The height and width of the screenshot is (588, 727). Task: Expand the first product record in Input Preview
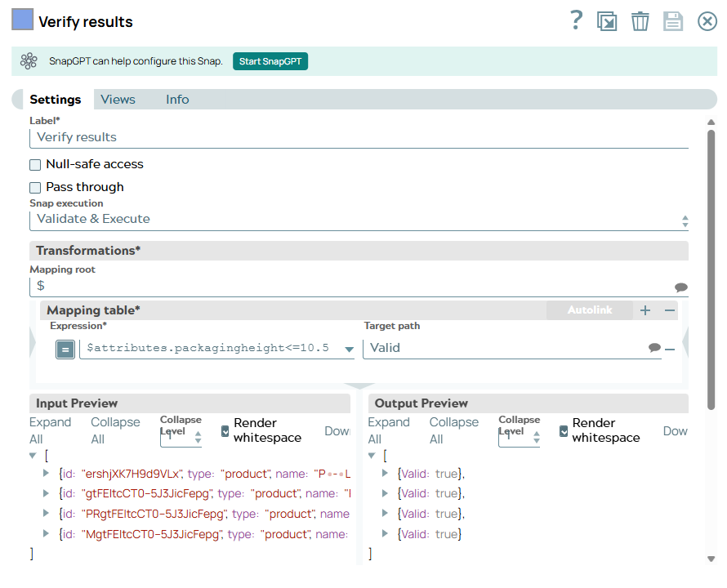point(47,472)
